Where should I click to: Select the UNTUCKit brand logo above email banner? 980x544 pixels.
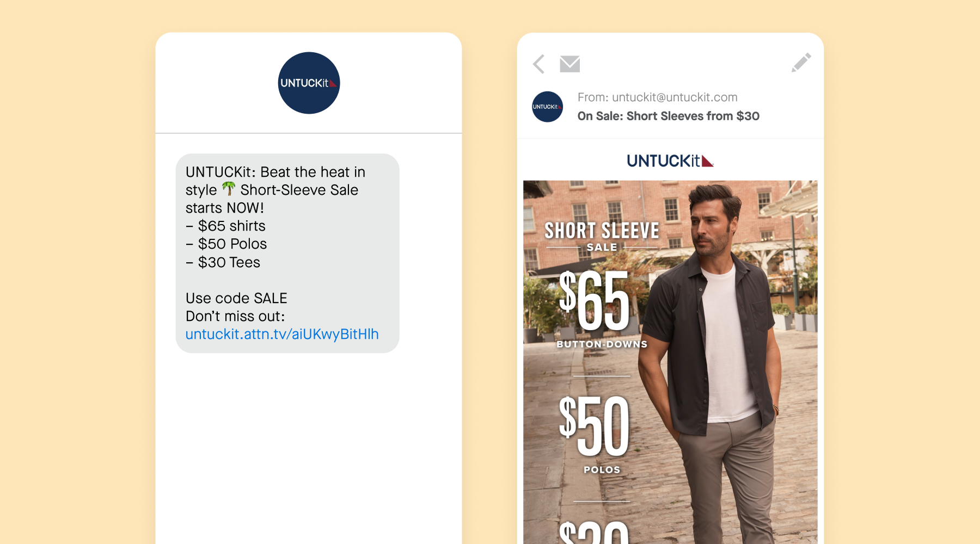(670, 160)
